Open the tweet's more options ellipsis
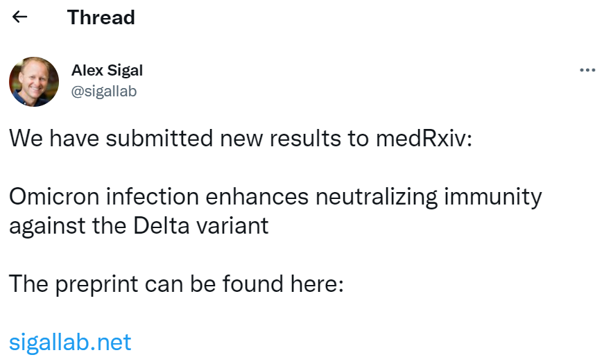This screenshot has width=604, height=364. [x=587, y=70]
